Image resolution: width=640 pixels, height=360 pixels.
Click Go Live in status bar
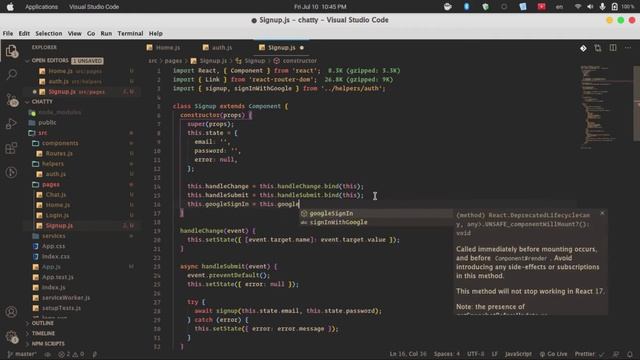553,354
